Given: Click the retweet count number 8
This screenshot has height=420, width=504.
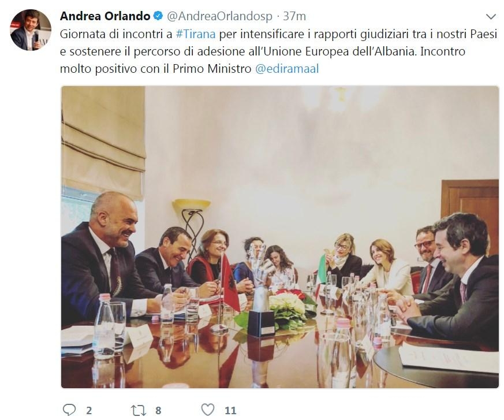Looking at the screenshot, I should [158, 410].
